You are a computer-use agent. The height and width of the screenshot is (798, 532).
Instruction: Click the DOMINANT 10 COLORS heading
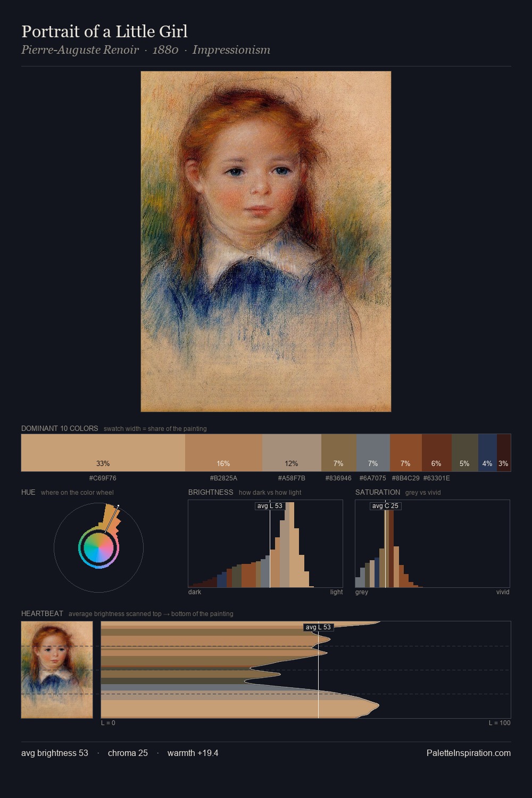[60, 428]
